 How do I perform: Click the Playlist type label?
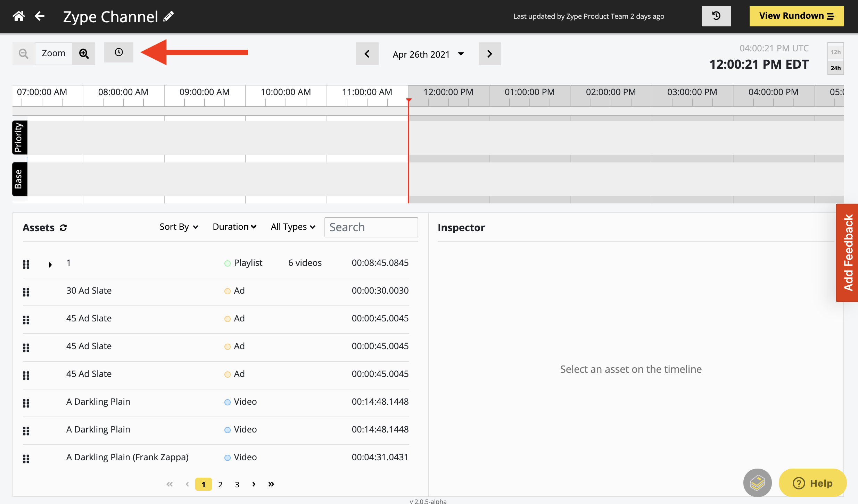248,263
